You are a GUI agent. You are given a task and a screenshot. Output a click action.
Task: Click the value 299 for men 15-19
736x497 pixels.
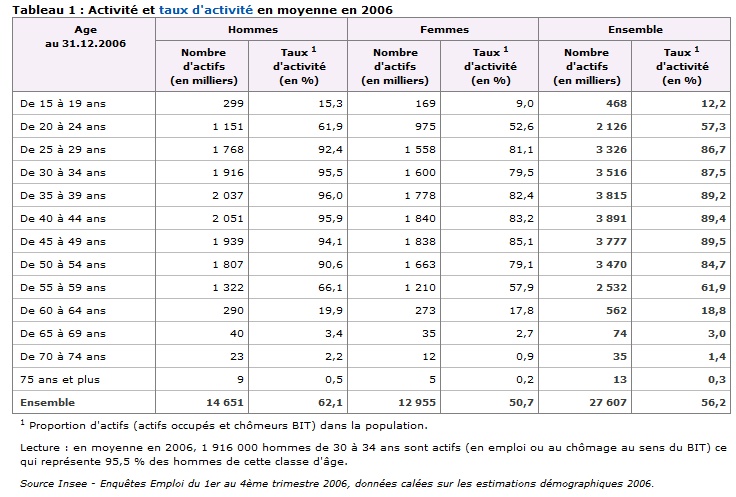pos(233,104)
